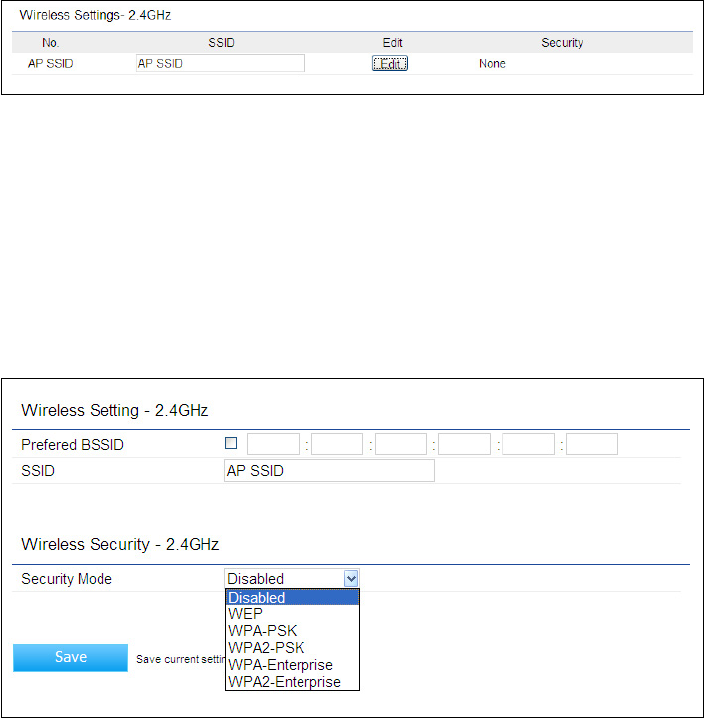
Task: Click the Security Mode label
Action: pos(66,579)
